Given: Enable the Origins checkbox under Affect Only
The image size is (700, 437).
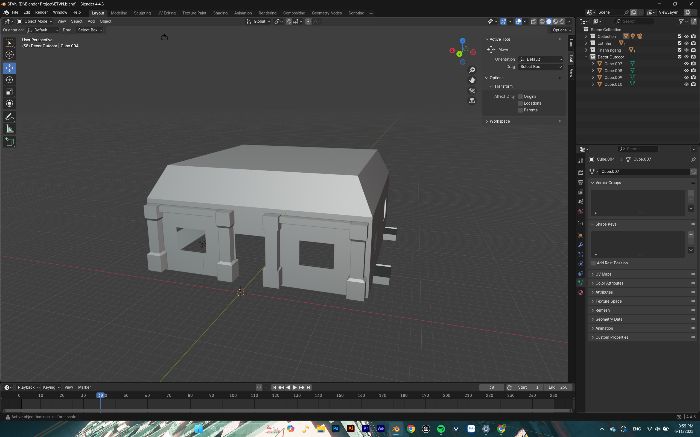Looking at the screenshot, I should pyautogui.click(x=521, y=96).
